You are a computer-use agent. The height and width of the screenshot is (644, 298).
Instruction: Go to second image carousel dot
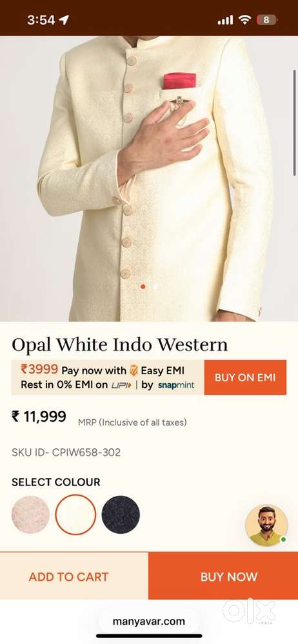click(155, 287)
